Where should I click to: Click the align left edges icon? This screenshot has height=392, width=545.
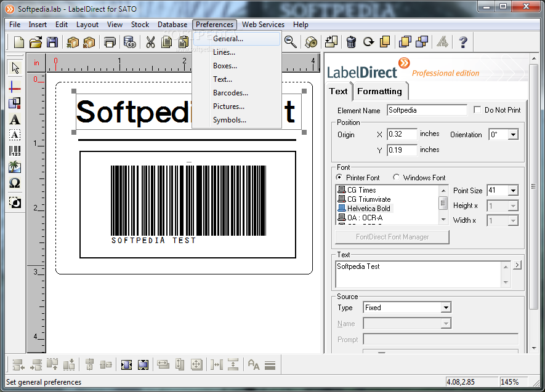[x=18, y=364]
